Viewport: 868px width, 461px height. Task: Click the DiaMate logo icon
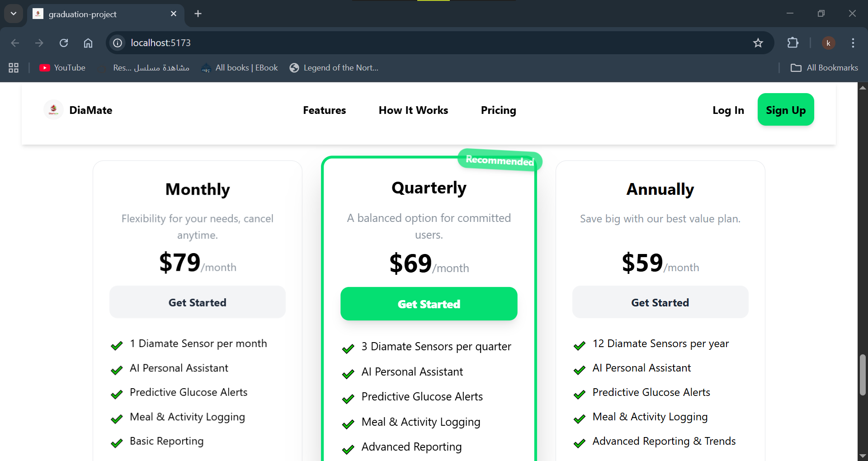[x=53, y=110]
